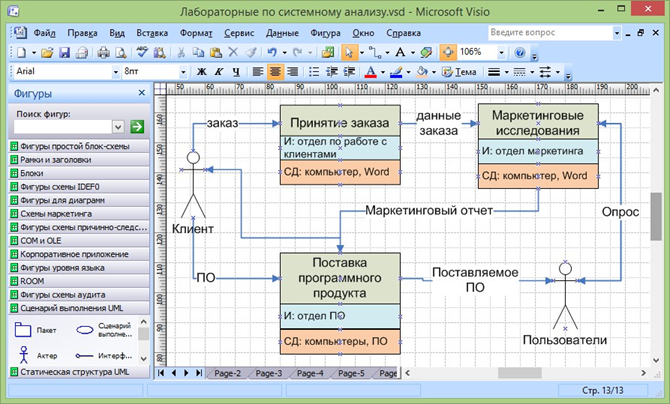Open the Файл menu
Screen dimensions: 670x404
pos(44,33)
